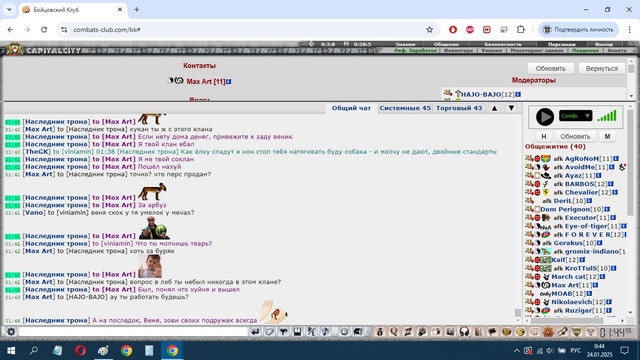Screen dimensions: 640x360
Task: Click the Вернуться button
Action: (602, 69)
